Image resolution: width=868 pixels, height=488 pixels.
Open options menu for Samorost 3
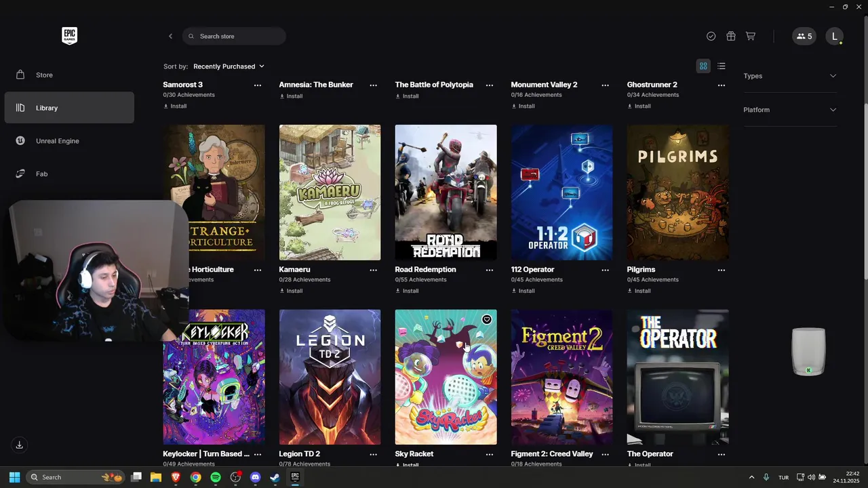click(258, 85)
